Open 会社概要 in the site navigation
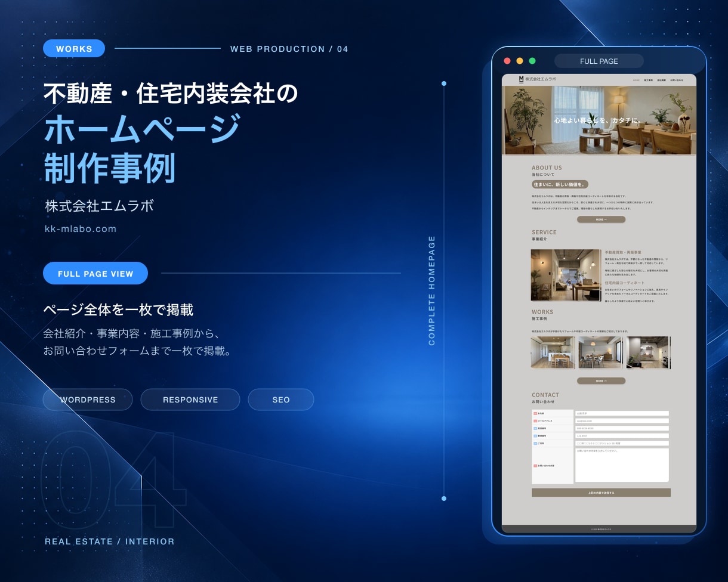The height and width of the screenshot is (582, 728). click(x=661, y=79)
